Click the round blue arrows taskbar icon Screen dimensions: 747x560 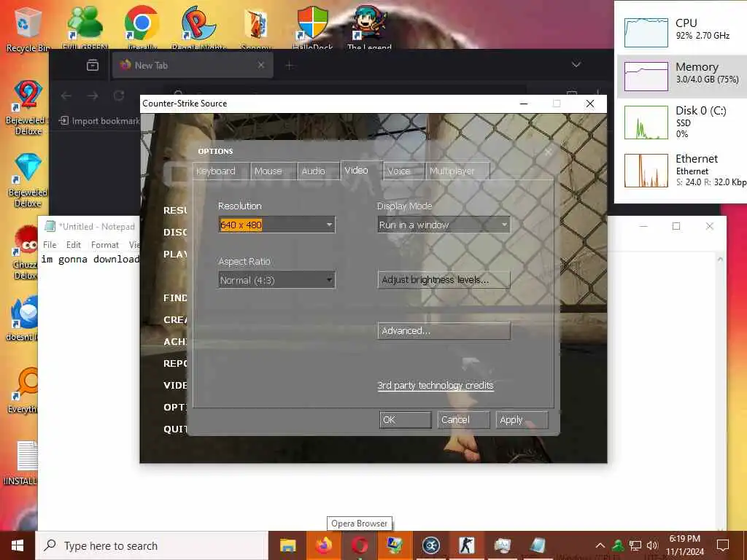pos(431,545)
